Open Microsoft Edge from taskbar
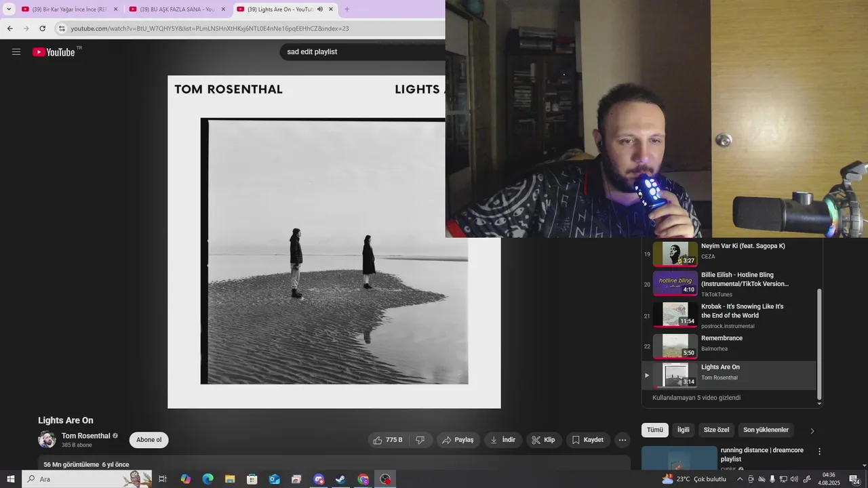868x488 pixels. 208,479
